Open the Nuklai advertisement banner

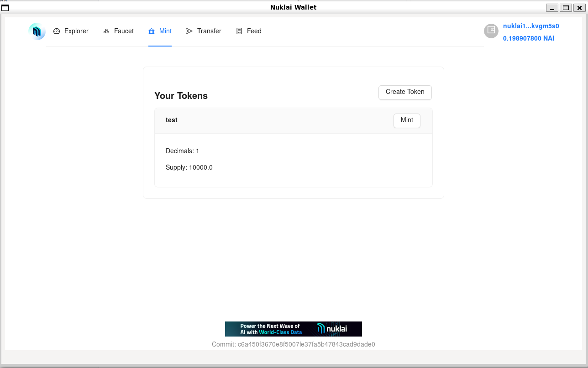pyautogui.click(x=293, y=329)
